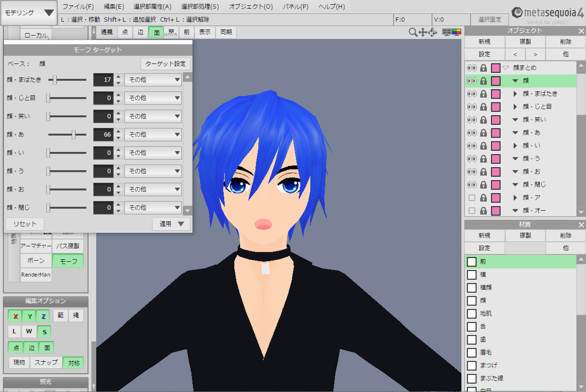Open その他 dropdown for 顔・まばたき morph
The width and height of the screenshot is (586, 392).
(x=153, y=80)
